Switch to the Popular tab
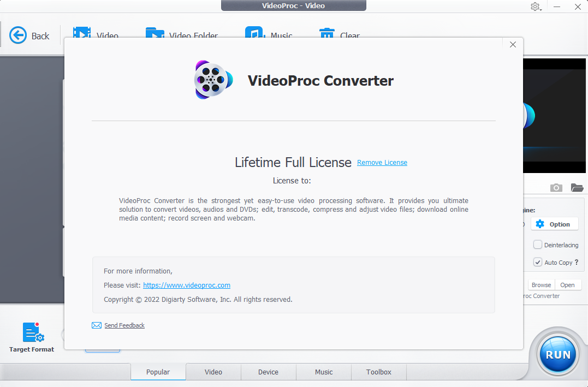The height and width of the screenshot is (387, 588). [x=158, y=372]
